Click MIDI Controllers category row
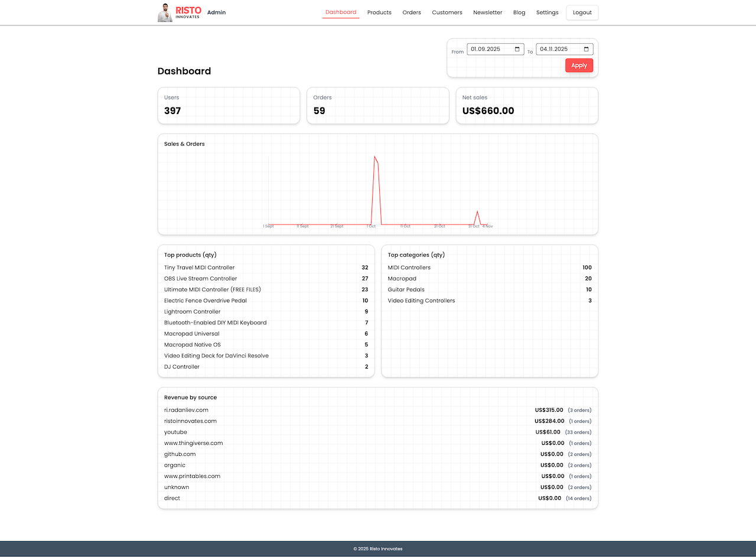 tap(490, 268)
